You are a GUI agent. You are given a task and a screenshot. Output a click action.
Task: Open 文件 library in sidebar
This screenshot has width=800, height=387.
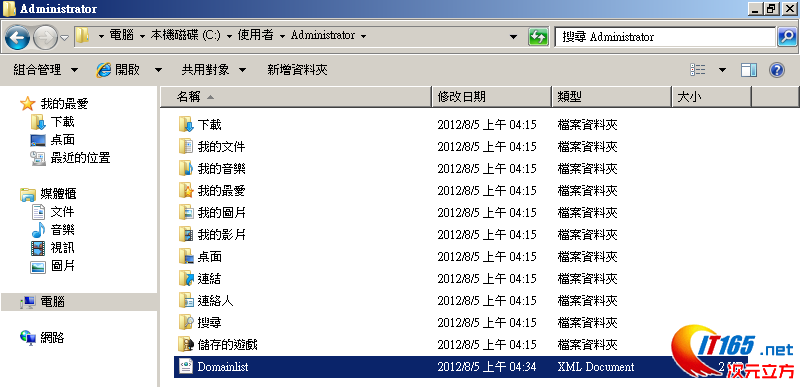point(53,212)
